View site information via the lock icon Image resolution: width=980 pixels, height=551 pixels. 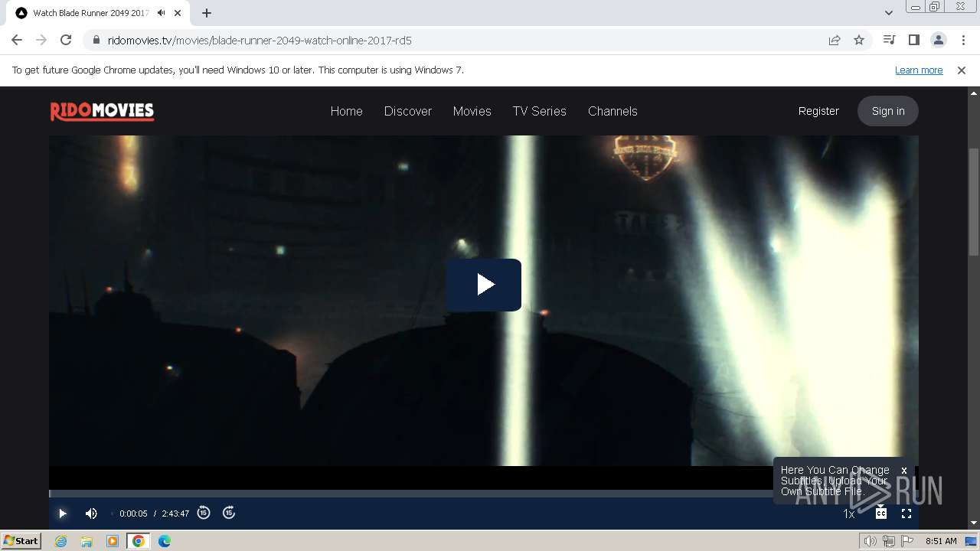click(96, 40)
